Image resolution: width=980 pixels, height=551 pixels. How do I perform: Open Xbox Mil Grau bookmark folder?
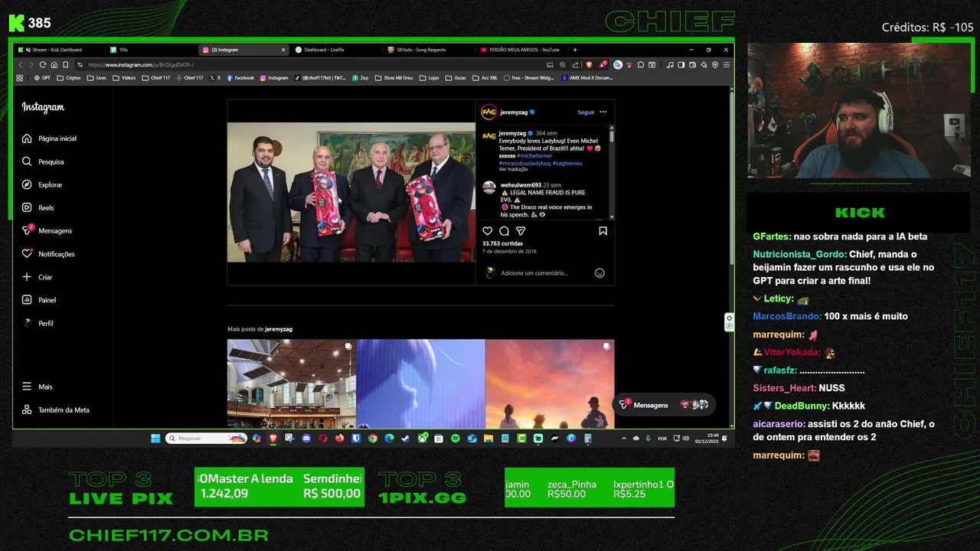click(x=392, y=78)
